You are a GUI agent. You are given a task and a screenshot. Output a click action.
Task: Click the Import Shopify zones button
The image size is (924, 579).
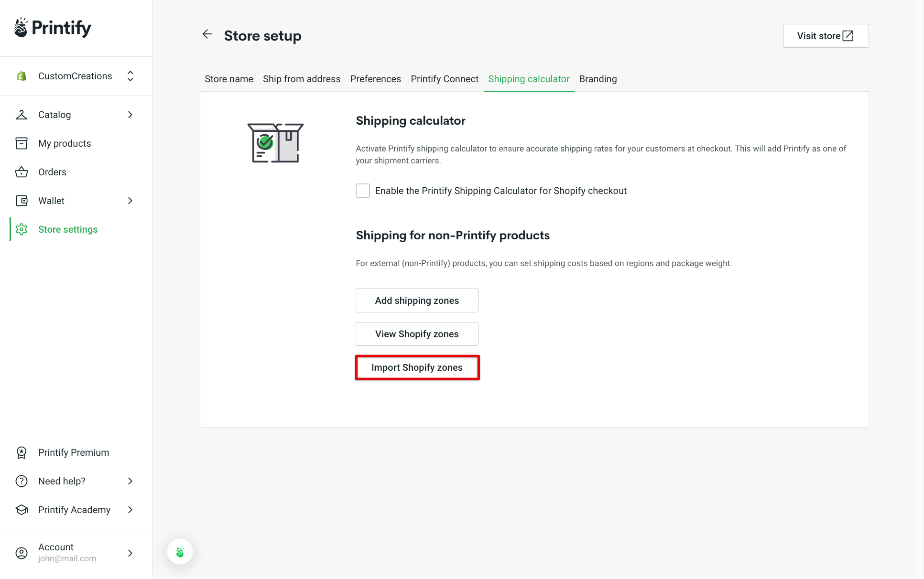pos(417,367)
